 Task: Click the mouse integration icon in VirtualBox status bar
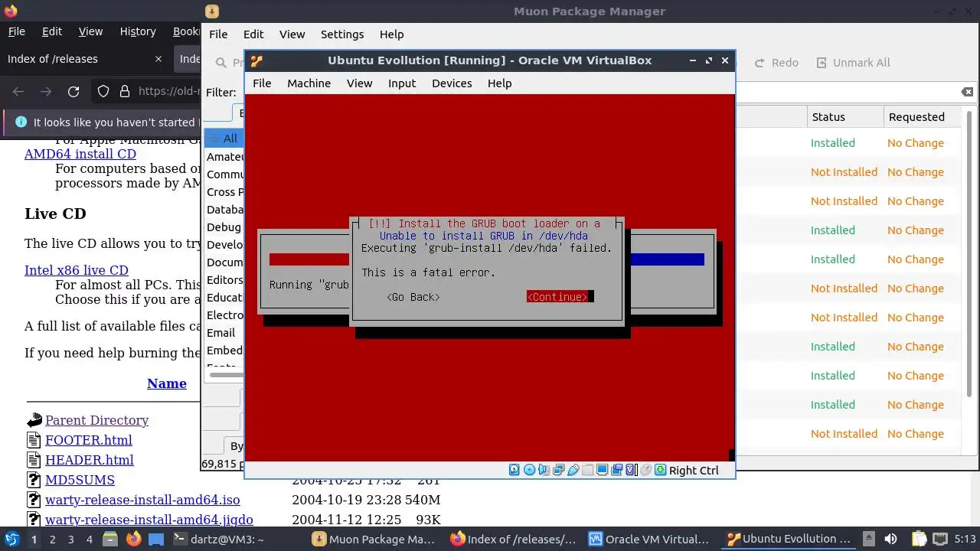[x=646, y=470]
